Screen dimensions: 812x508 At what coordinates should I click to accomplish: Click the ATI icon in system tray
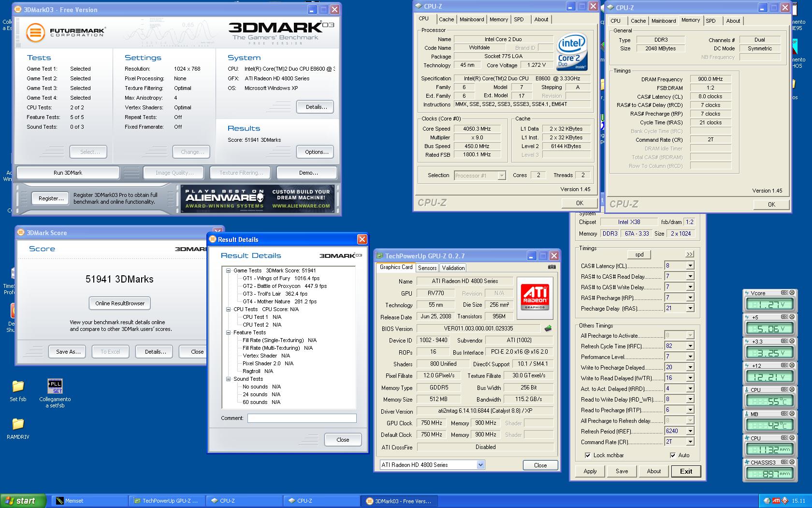776,501
